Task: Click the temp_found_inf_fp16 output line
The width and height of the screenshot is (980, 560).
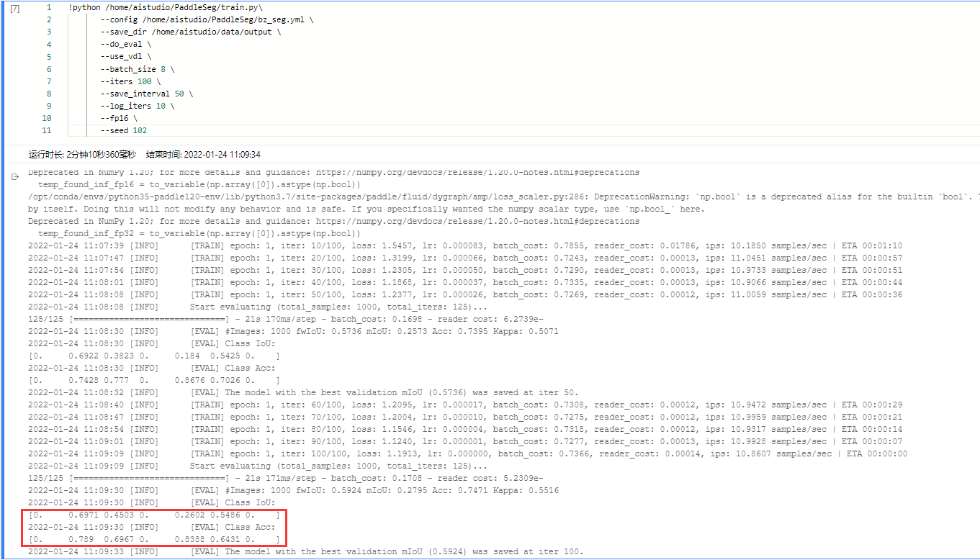Action: pyautogui.click(x=199, y=184)
